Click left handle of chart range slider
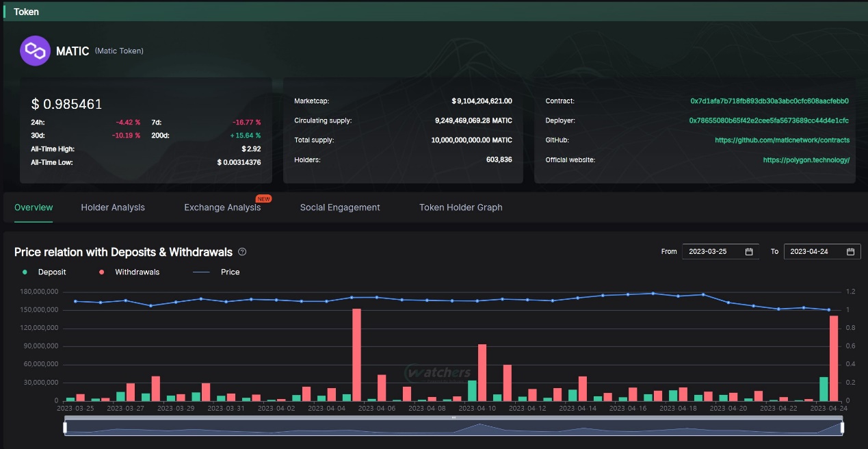The height and width of the screenshot is (449, 868). 65,427
